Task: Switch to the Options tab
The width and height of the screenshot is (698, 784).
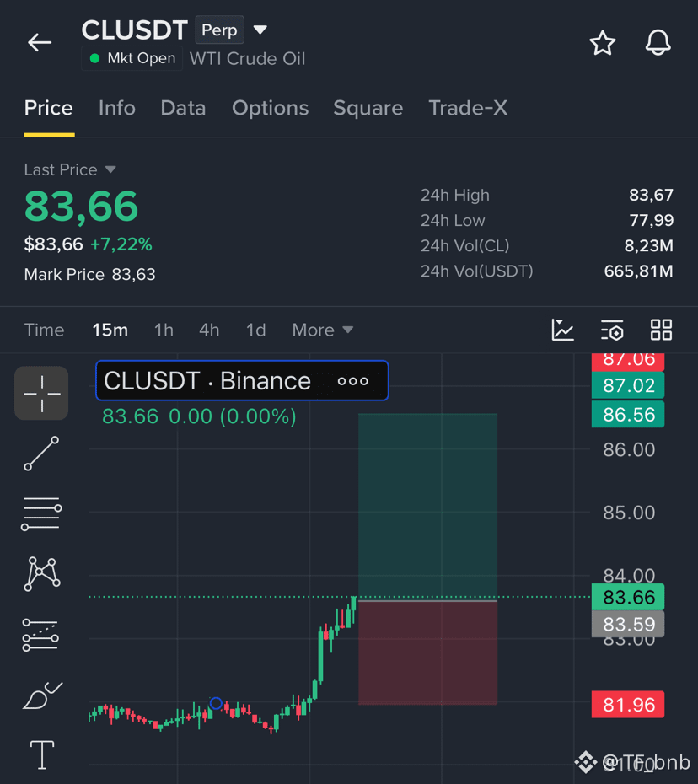Action: [270, 108]
